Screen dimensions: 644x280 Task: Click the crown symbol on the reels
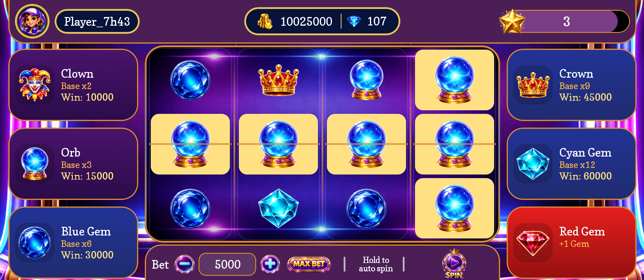click(279, 80)
